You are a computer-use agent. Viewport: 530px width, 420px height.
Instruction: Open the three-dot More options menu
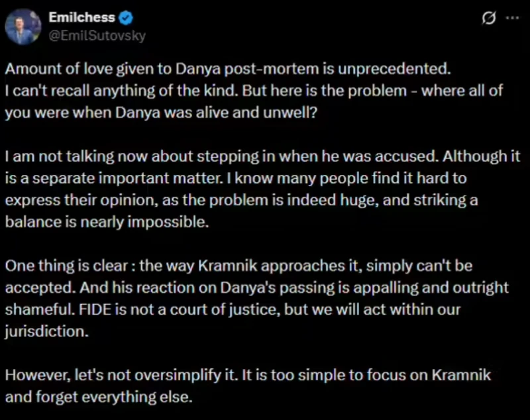tap(512, 19)
